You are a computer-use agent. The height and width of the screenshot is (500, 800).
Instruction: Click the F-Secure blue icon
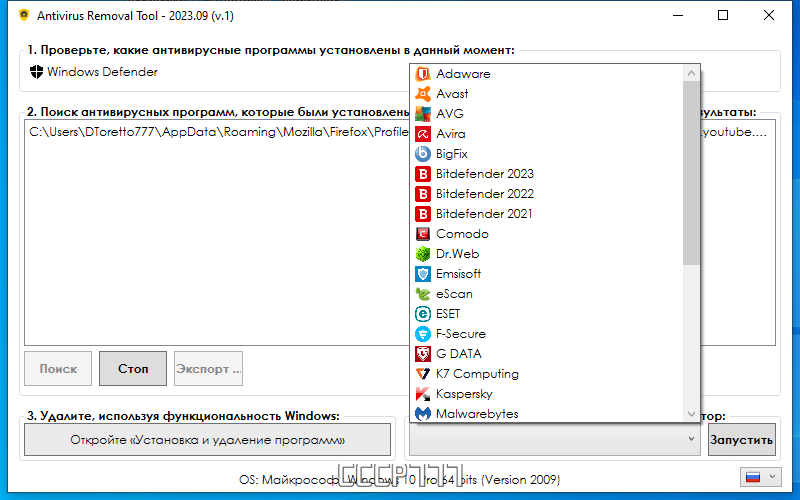tap(423, 334)
